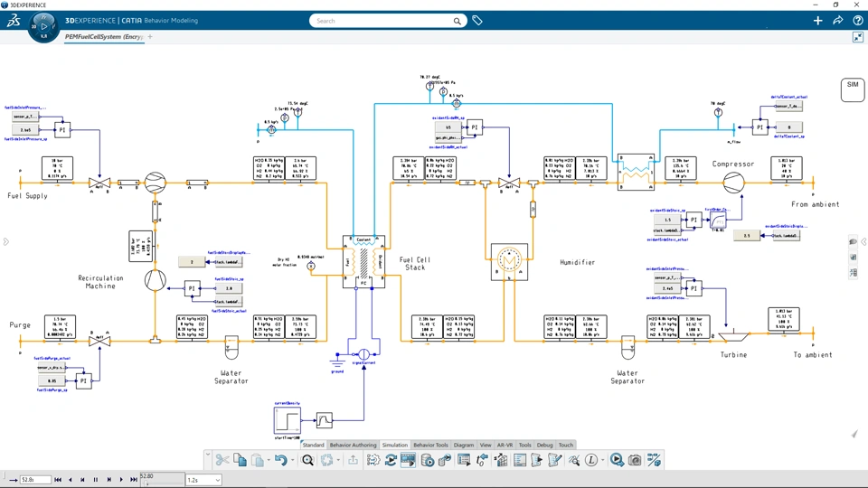Open the AR-VR tab
Image resolution: width=868 pixels, height=488 pixels.
(x=505, y=445)
